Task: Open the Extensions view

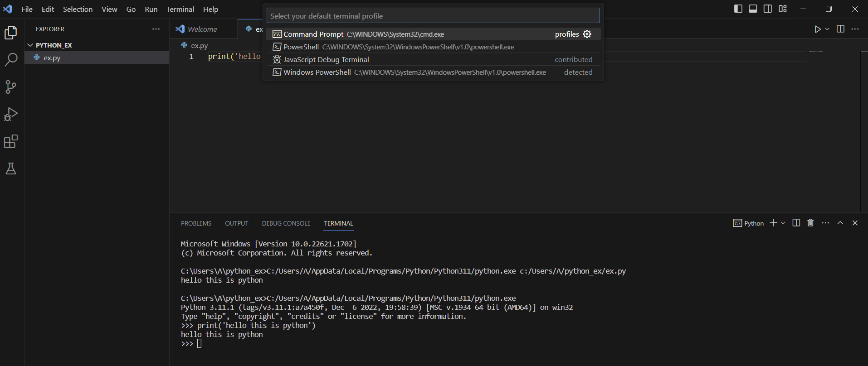Action: [11, 142]
